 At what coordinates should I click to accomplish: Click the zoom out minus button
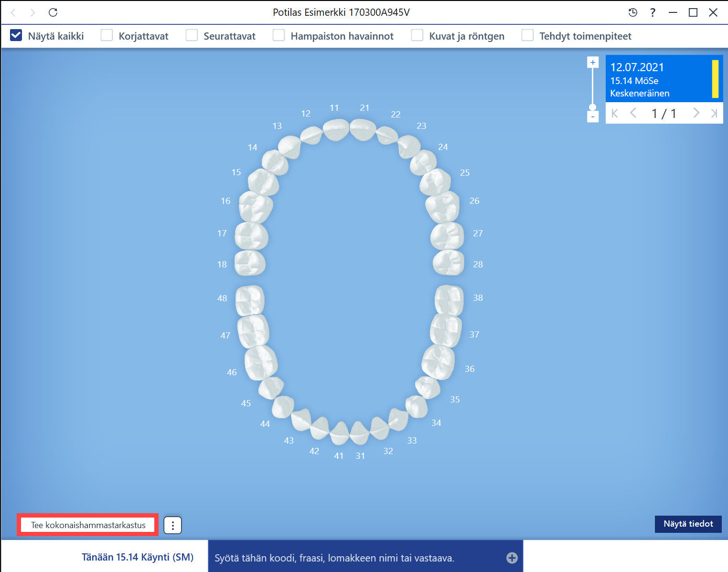coord(593,117)
